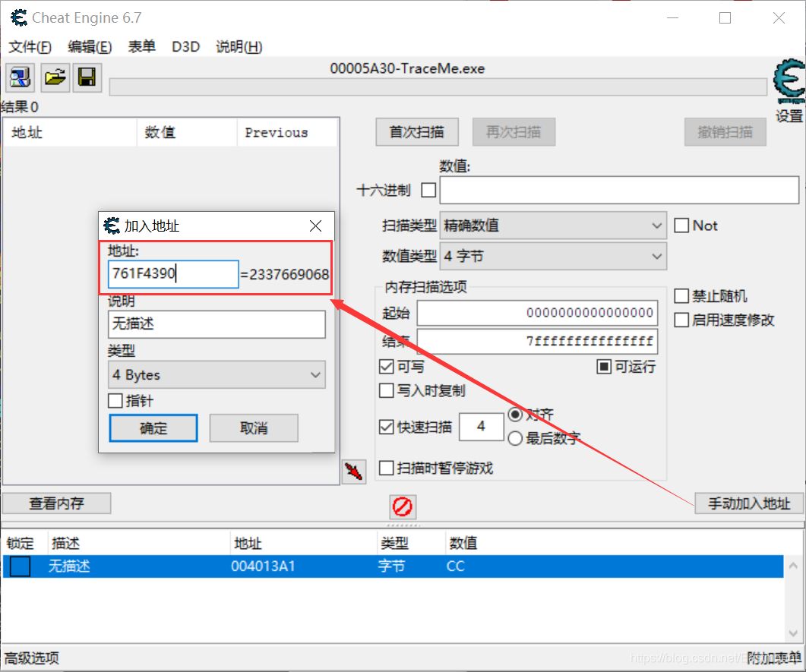The width and height of the screenshot is (806, 672).
Task: Select address cell 004013A1
Action: [263, 566]
